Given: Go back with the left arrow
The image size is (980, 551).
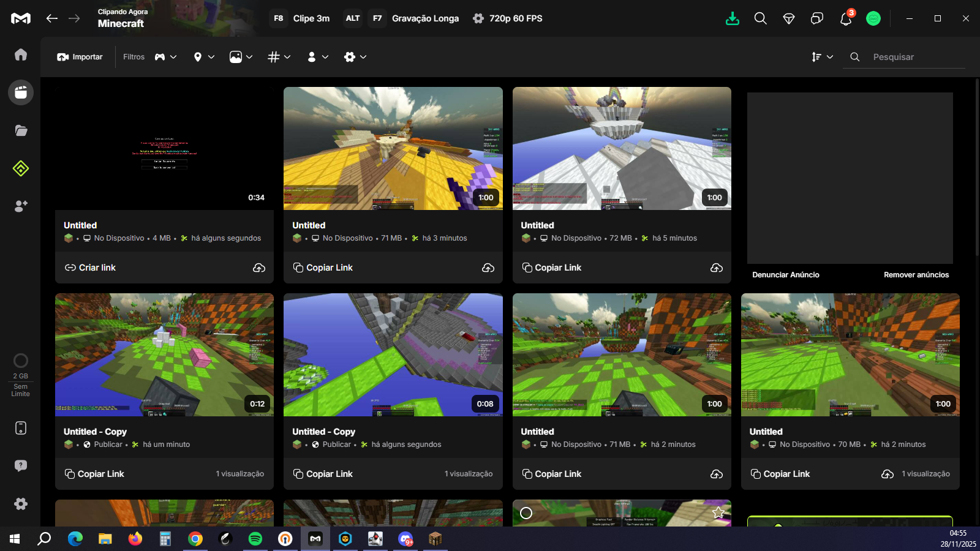Looking at the screenshot, I should (52, 18).
